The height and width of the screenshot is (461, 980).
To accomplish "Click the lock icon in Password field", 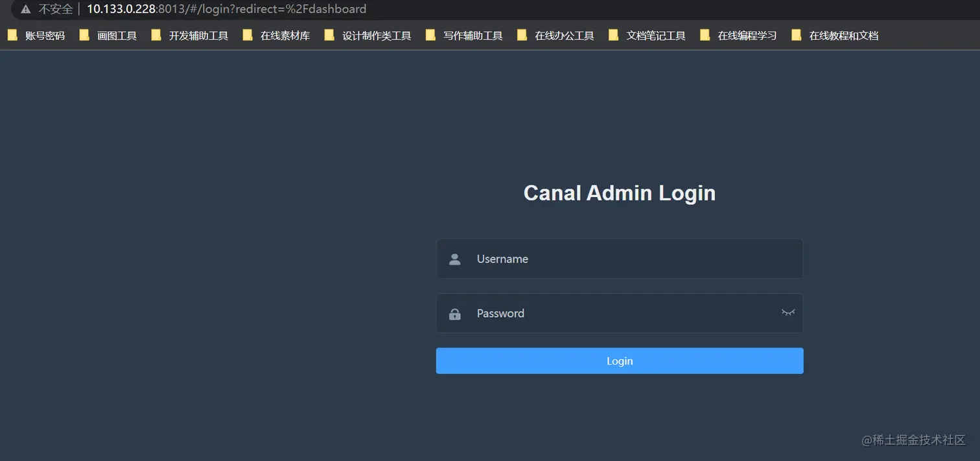I will (455, 314).
